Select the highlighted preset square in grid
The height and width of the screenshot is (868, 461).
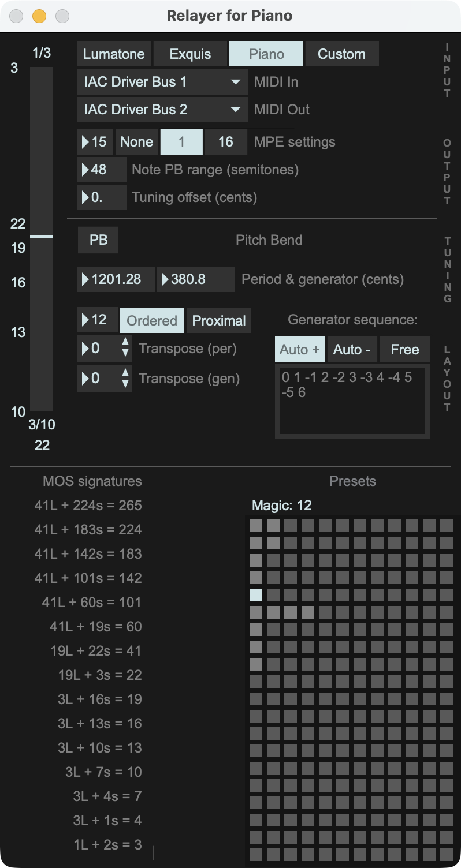(x=256, y=595)
